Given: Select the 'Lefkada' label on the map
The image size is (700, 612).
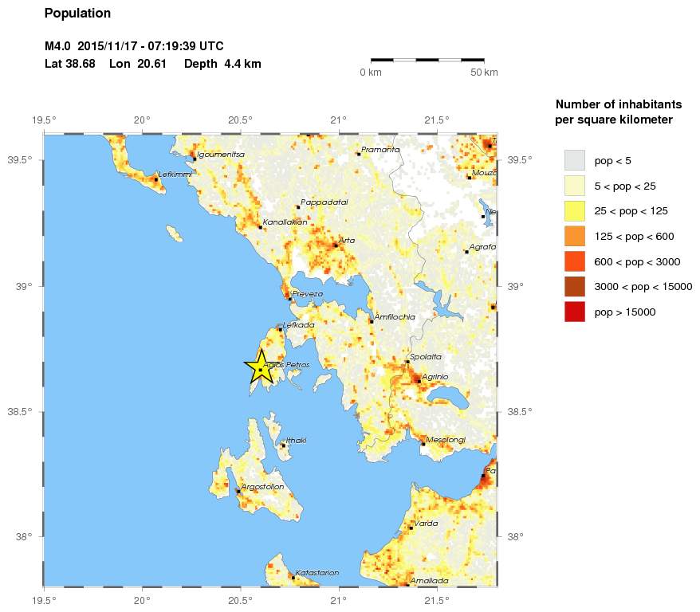Looking at the screenshot, I should [x=299, y=325].
